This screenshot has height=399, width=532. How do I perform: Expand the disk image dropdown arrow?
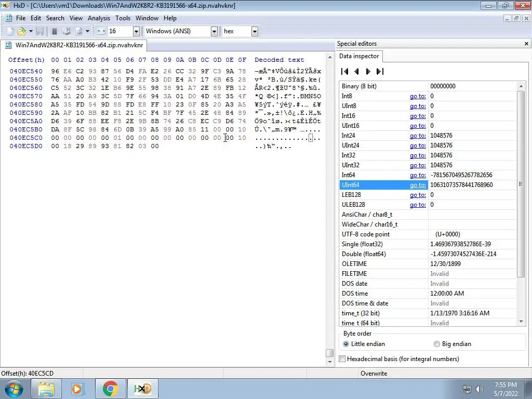(87, 31)
